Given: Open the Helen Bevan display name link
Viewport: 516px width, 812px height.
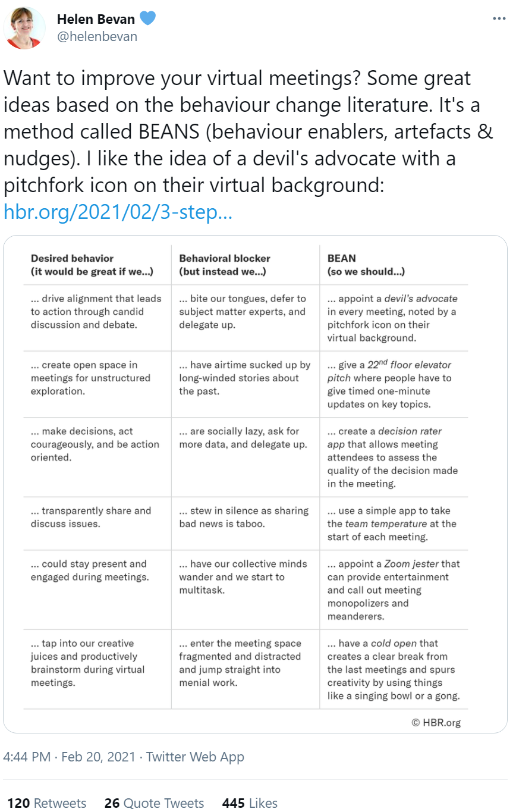Looking at the screenshot, I should click(96, 20).
